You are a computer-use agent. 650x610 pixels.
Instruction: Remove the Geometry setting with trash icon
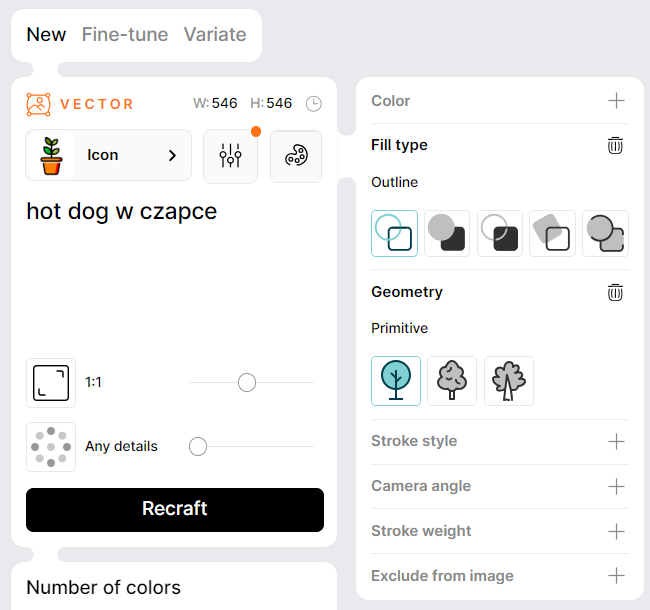[615, 292]
